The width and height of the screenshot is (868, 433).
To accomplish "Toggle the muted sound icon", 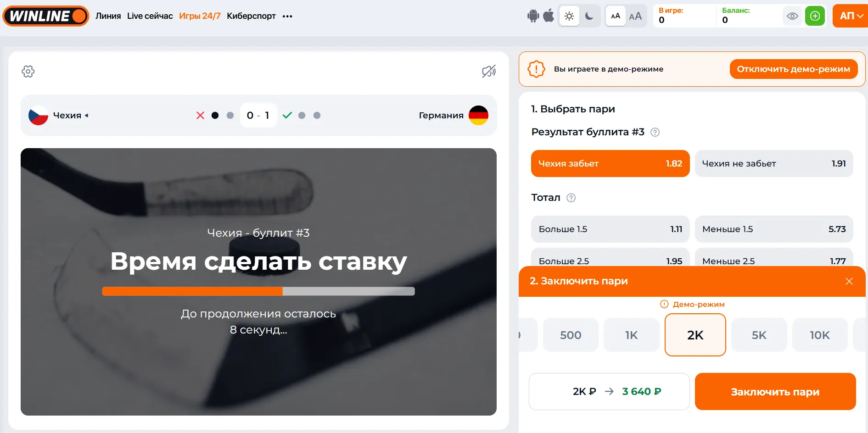I will pyautogui.click(x=489, y=71).
